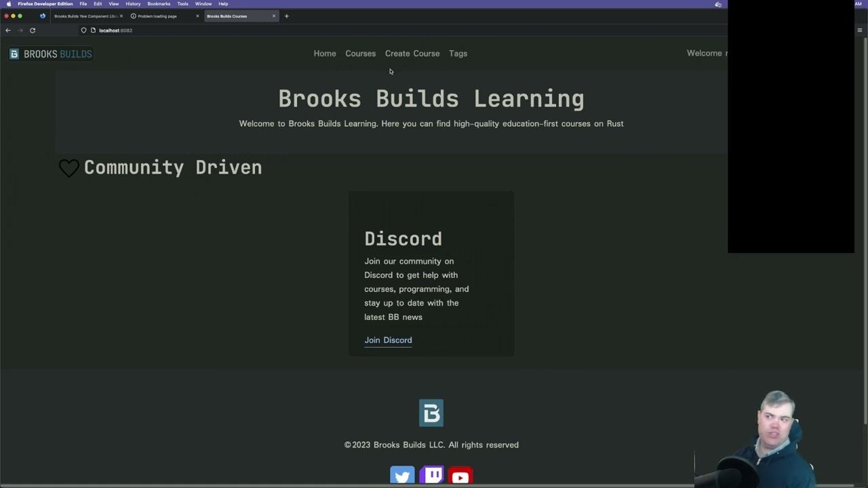Viewport: 868px width, 488px height.
Task: Click the Brooks Builds B logo in footer
Action: (x=431, y=413)
